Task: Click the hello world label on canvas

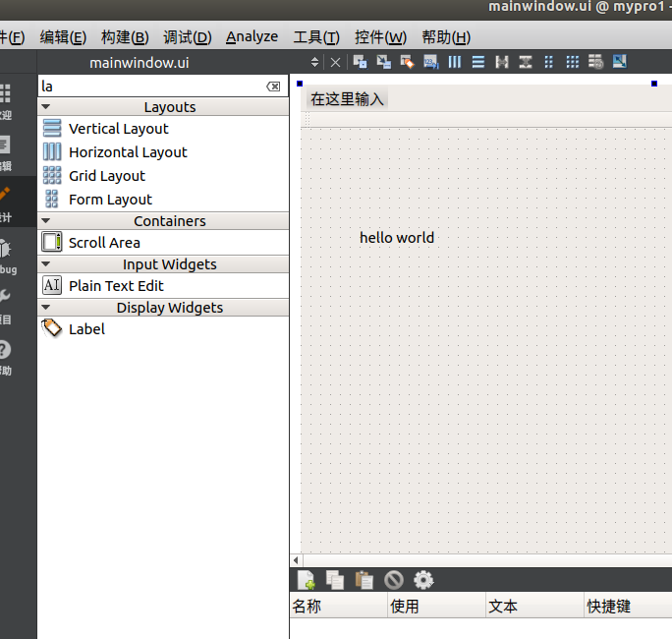Action: pos(397,238)
